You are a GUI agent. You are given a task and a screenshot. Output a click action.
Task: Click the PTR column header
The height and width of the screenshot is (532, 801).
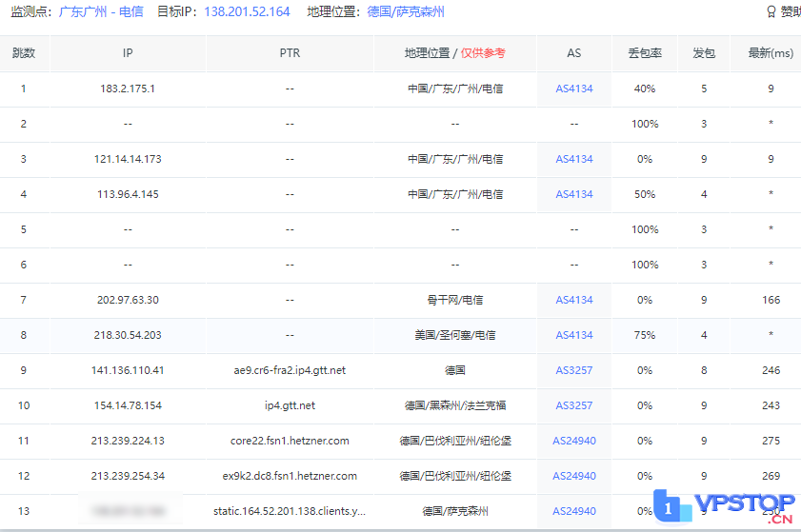pyautogui.click(x=290, y=53)
